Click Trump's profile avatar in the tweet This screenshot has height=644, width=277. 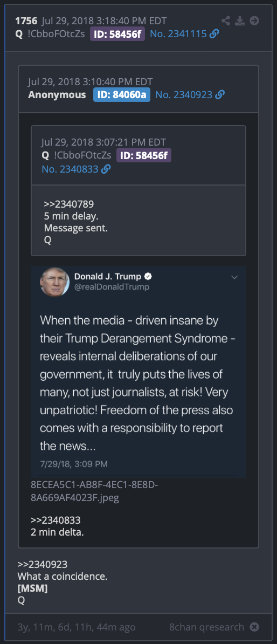[54, 282]
